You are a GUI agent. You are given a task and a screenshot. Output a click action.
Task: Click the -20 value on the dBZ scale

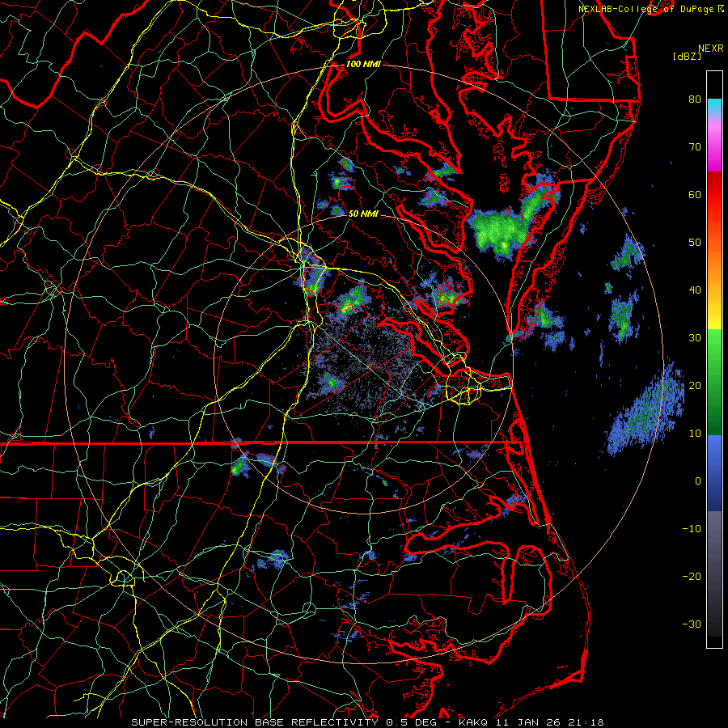692,576
